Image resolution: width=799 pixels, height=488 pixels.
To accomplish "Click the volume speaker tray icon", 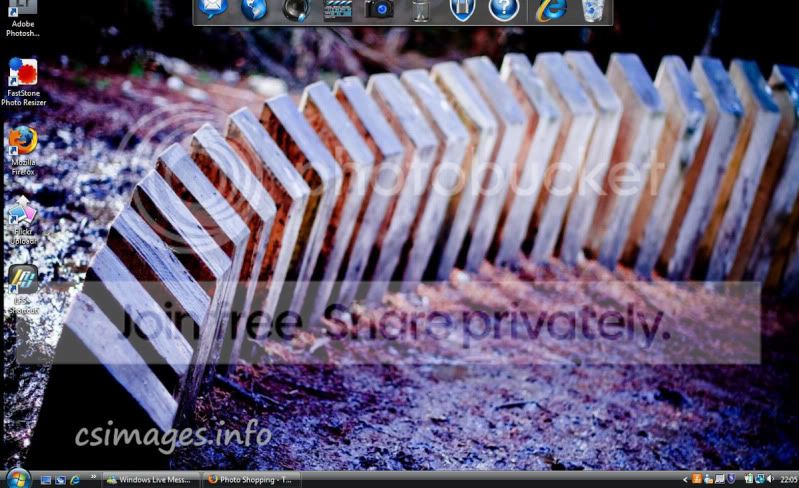I will [x=770, y=479].
